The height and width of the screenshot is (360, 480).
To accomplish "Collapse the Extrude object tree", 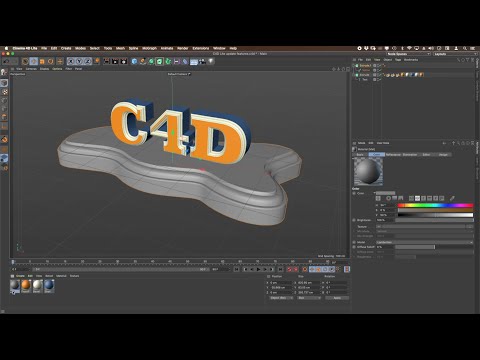I will (x=354, y=75).
